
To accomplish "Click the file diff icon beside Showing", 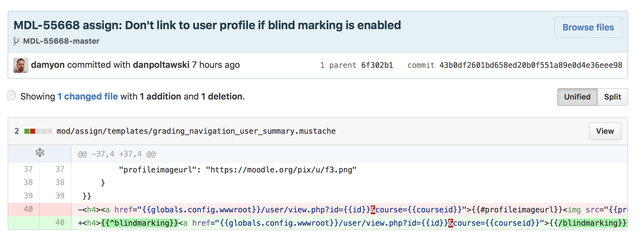I will click(12, 95).
